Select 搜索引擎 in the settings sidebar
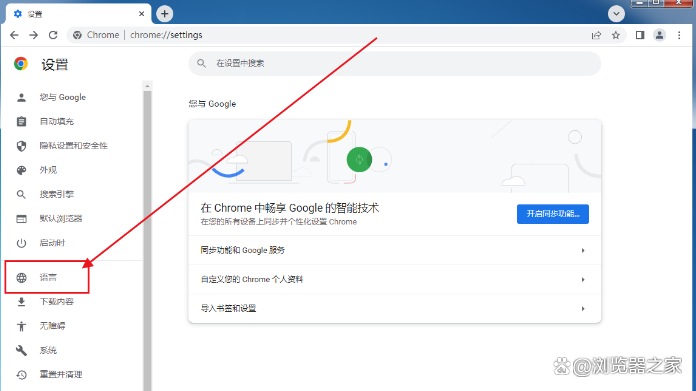The image size is (696, 391). 57,194
